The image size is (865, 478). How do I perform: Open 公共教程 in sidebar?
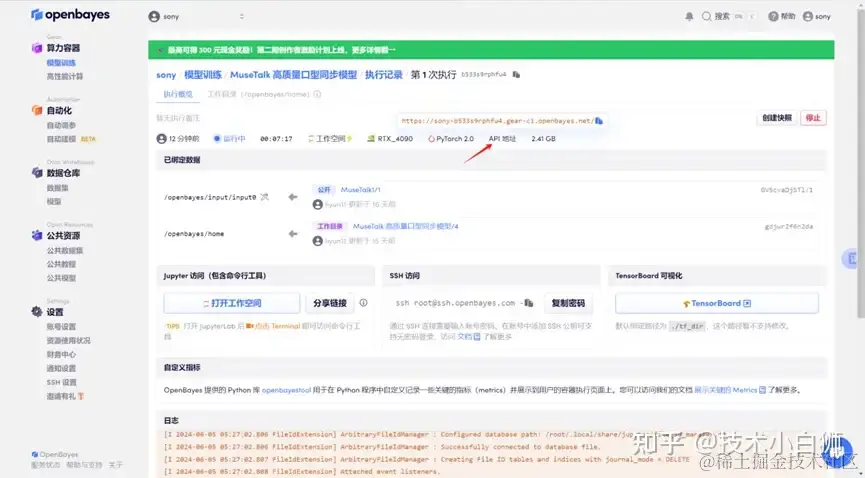point(61,264)
